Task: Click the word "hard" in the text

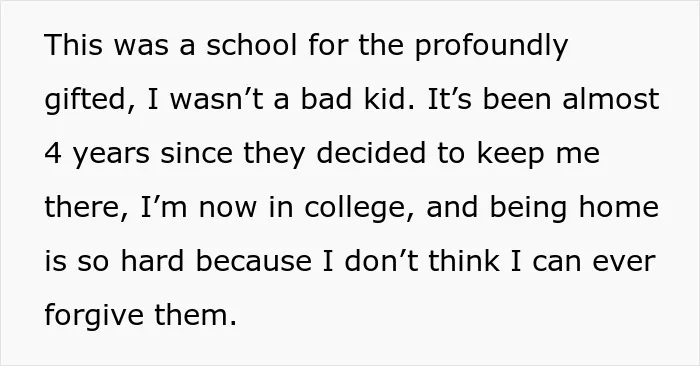Action: [152, 261]
